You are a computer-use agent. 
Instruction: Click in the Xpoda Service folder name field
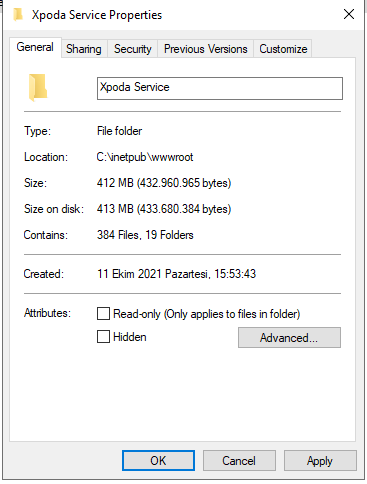(x=220, y=88)
